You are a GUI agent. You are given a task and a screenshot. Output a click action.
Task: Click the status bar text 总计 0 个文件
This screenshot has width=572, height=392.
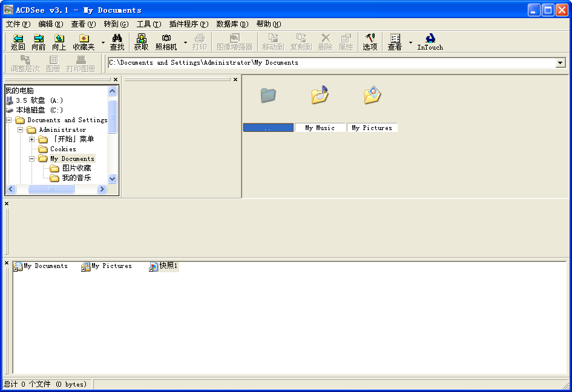coord(45,384)
